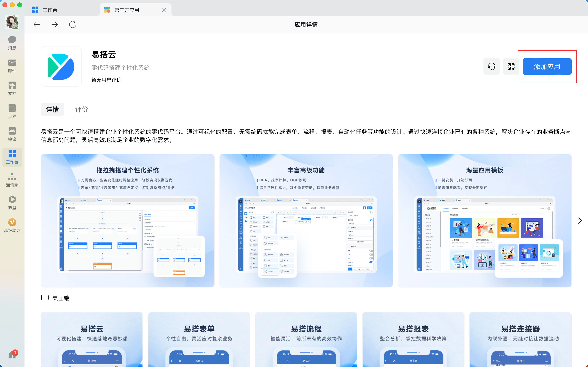Reload the current page

click(x=73, y=24)
